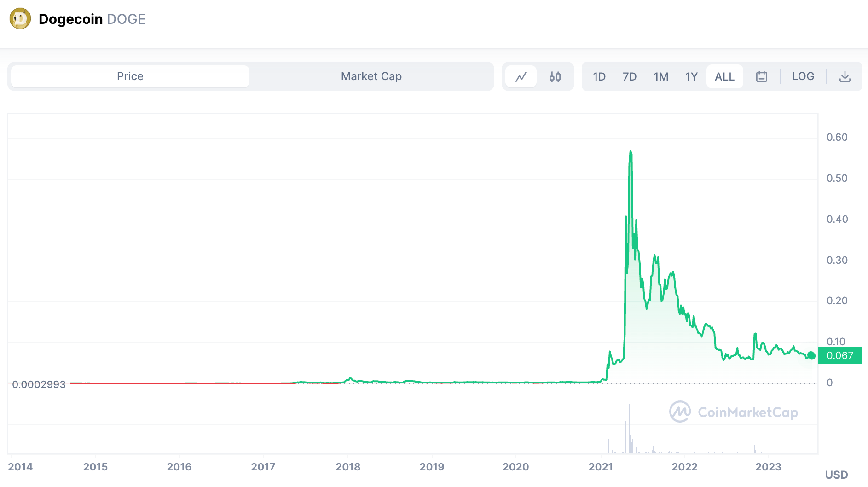Select the Market Cap tab
The image size is (868, 487).
(371, 76)
